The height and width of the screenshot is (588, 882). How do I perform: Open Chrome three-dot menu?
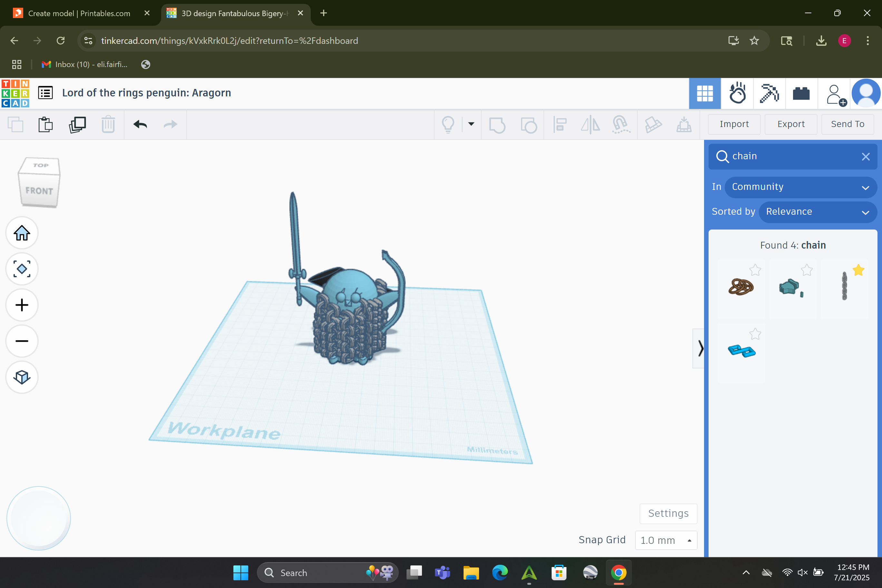pyautogui.click(x=868, y=41)
